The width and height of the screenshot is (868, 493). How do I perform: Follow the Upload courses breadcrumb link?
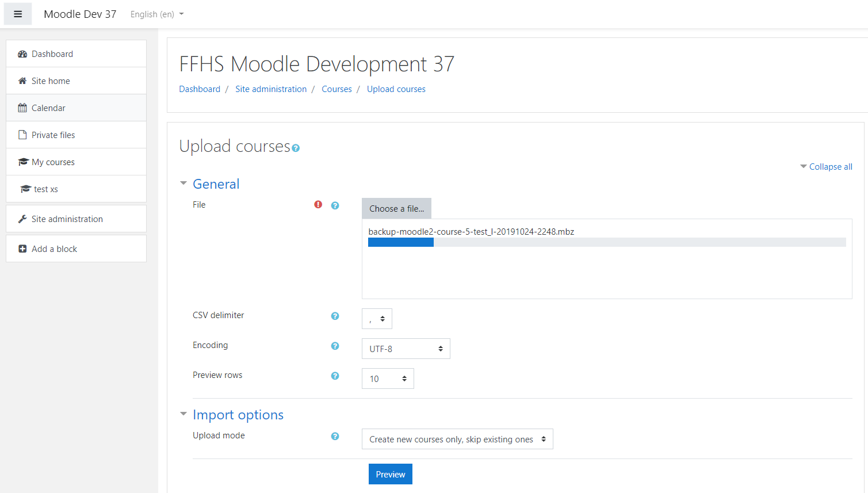click(396, 89)
